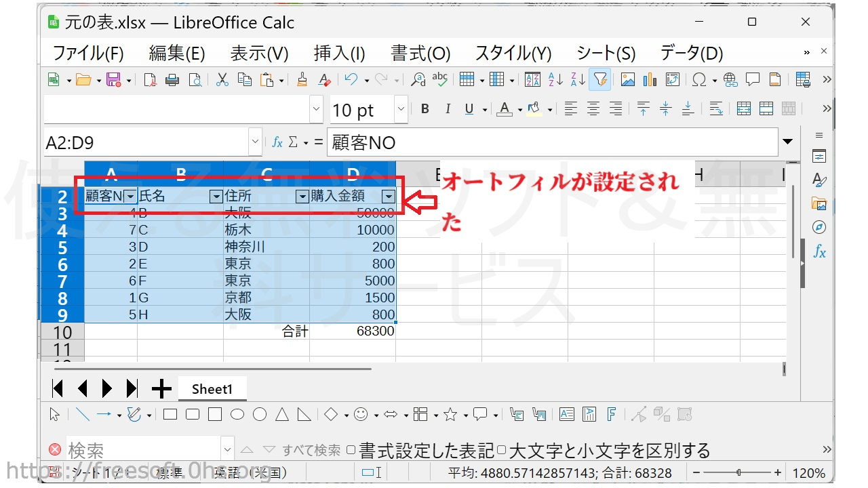Open the 住所 column filter dropdown

click(x=302, y=197)
